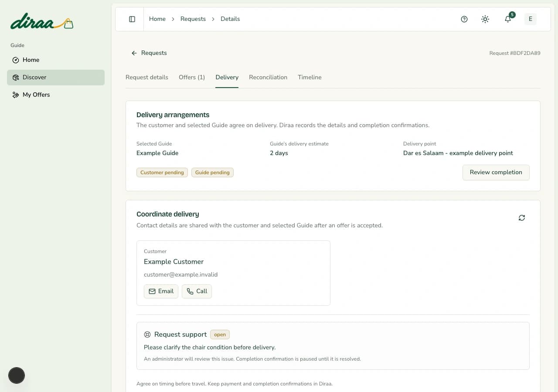Viewport: 558px width, 392px height.
Task: Open the help question mark icon
Action: pos(464,19)
